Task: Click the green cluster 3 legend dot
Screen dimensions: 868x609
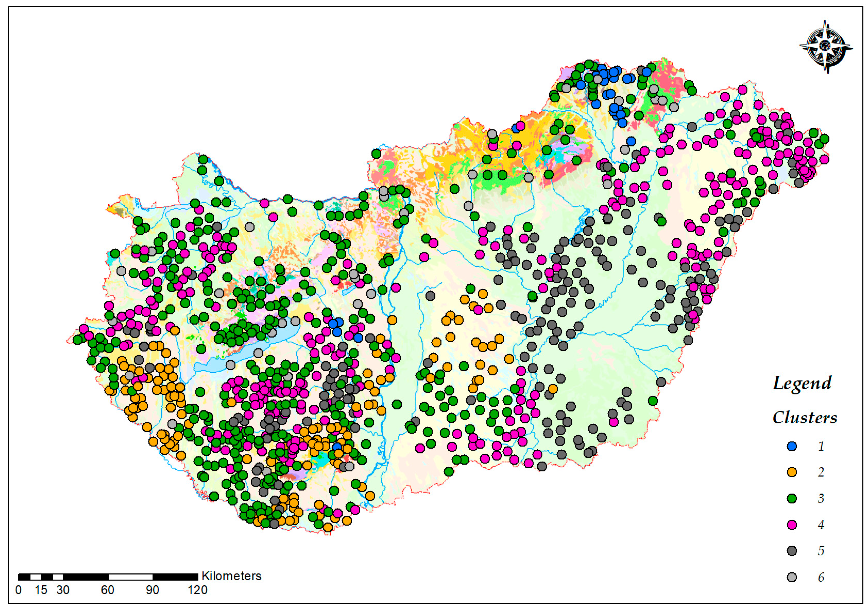Action: click(x=792, y=499)
